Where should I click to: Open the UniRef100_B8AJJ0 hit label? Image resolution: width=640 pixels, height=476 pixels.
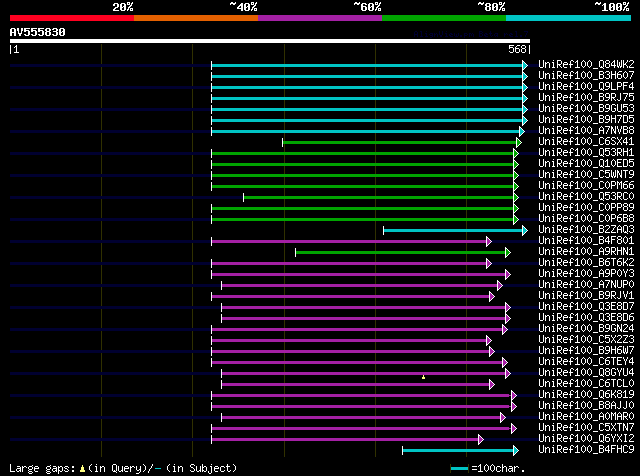pyautogui.click(x=586, y=406)
